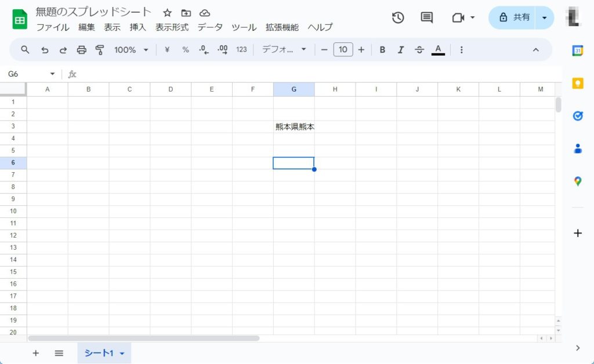Click the 共有 share button
The width and height of the screenshot is (594, 364).
pyautogui.click(x=514, y=17)
